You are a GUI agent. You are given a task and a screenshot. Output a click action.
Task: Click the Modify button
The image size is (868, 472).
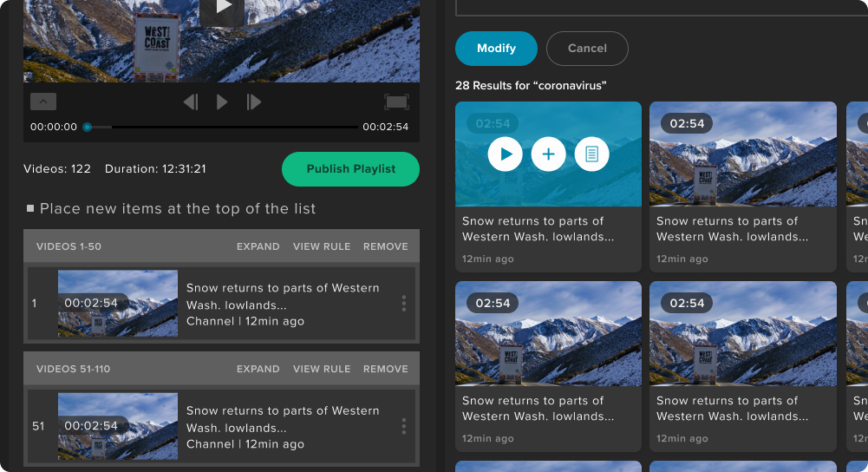(496, 49)
